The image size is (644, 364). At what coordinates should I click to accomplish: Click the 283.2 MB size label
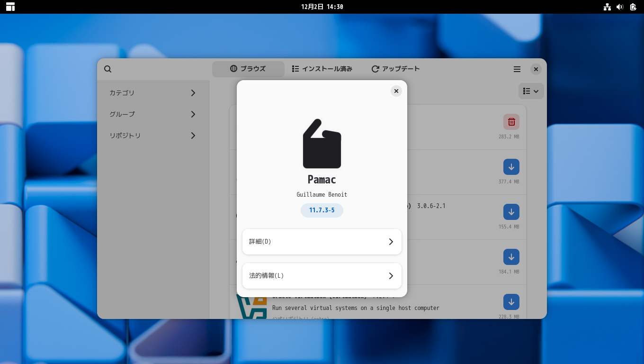point(509,136)
